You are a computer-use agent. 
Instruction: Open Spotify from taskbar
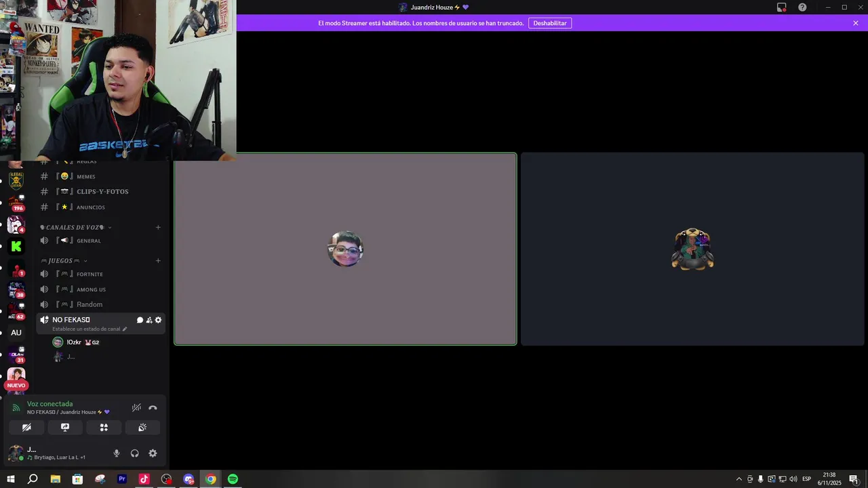233,479
